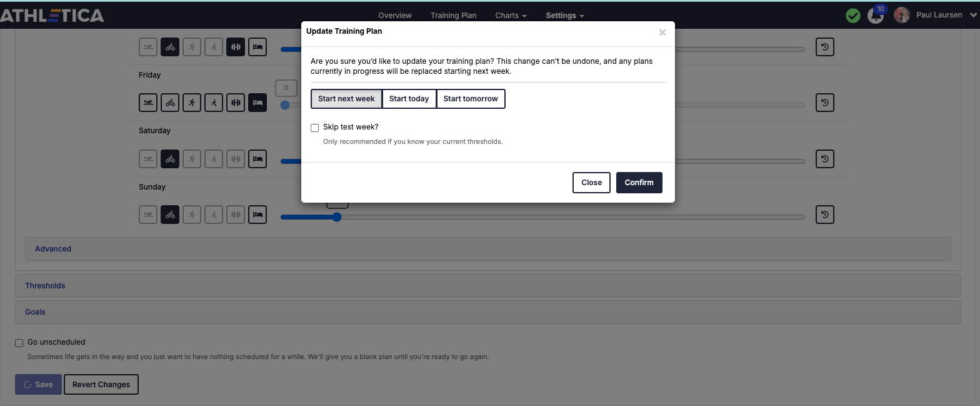
Task: Toggle Friday strength dumbbell icon
Action: 236,103
